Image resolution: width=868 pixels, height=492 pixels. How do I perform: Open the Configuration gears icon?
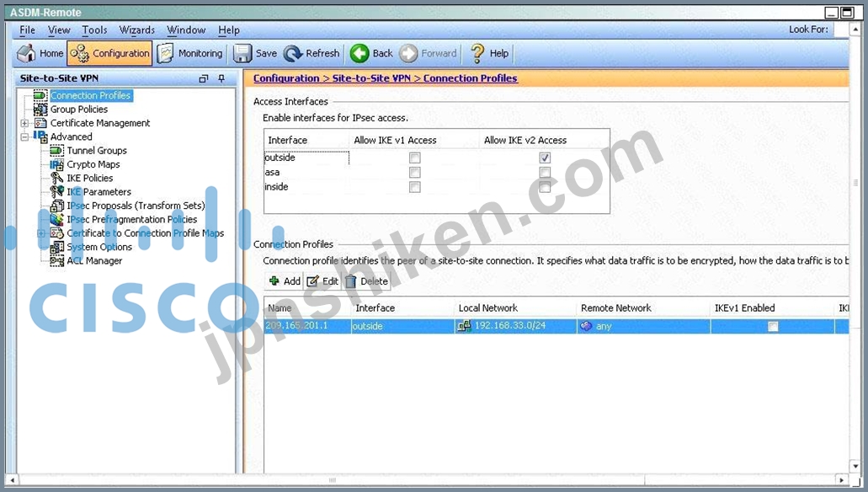point(80,53)
